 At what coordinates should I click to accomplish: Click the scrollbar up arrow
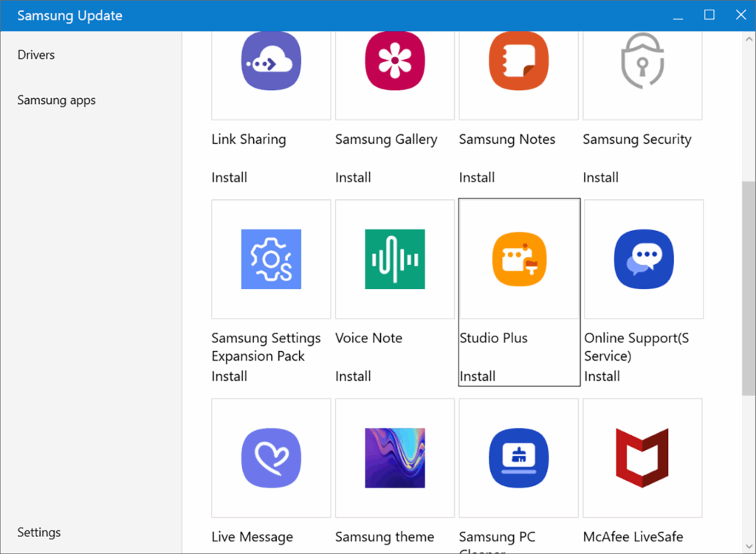[749, 39]
